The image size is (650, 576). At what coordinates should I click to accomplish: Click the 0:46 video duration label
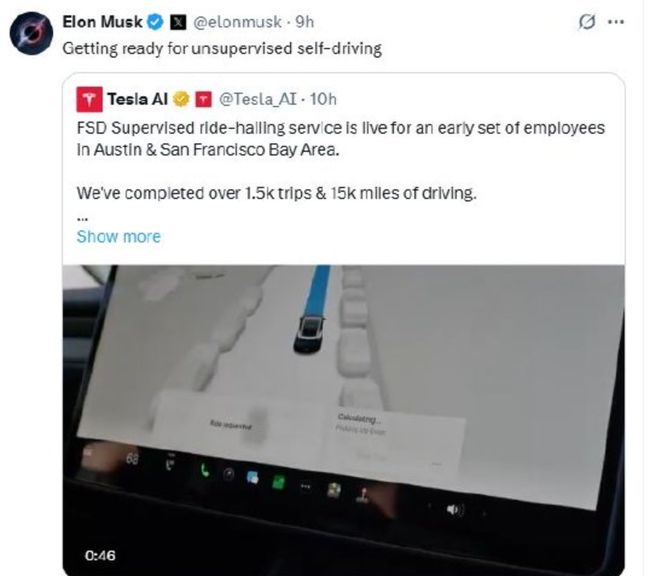point(100,555)
